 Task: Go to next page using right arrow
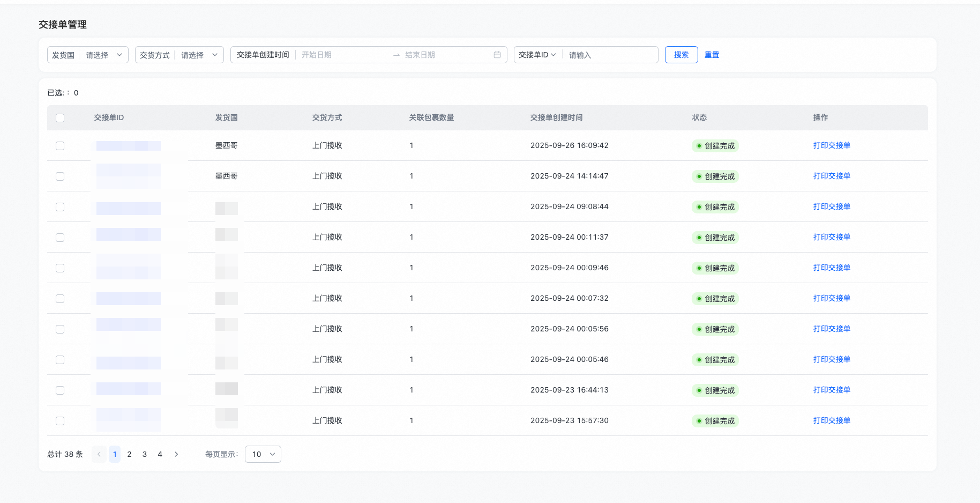tap(176, 454)
